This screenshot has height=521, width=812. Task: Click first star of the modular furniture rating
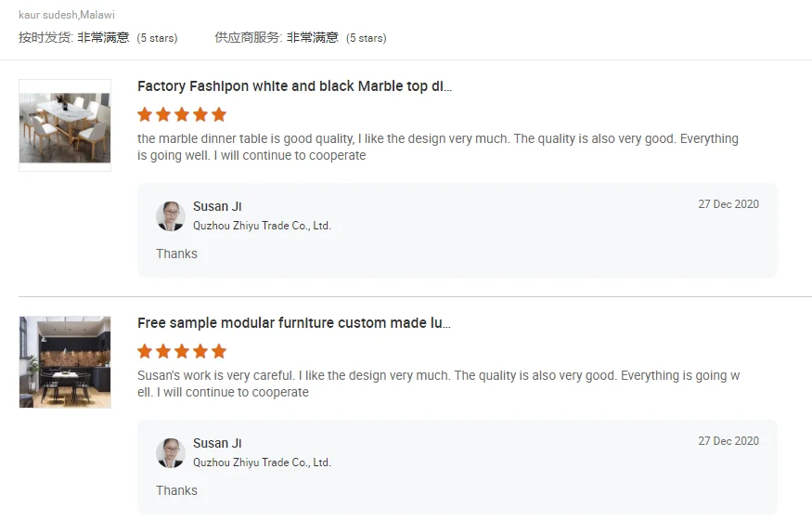tap(145, 352)
